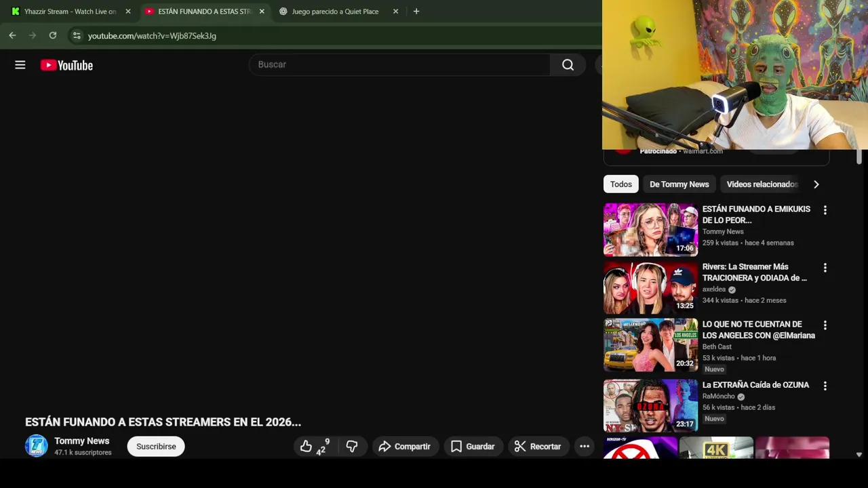This screenshot has height=488, width=868.
Task: Open site information icon in address bar
Action: coord(77,35)
